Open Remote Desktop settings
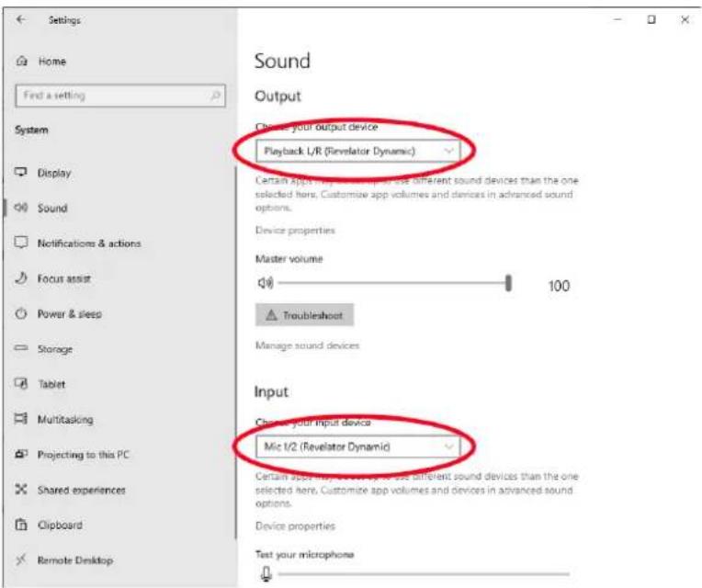Screen dimensions: 702x588 [x=75, y=560]
